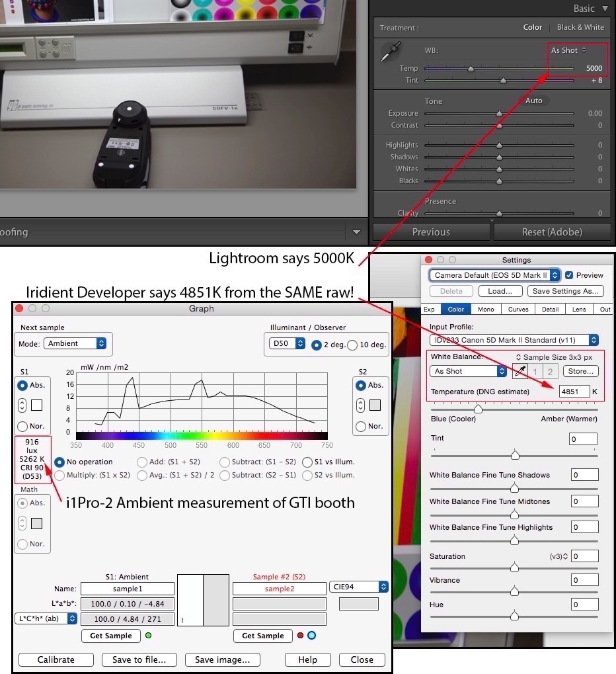Open the Camera Default (EOS 5D Mark II) presets dropdown
Viewport: 616px width, 674px height.
tap(494, 274)
